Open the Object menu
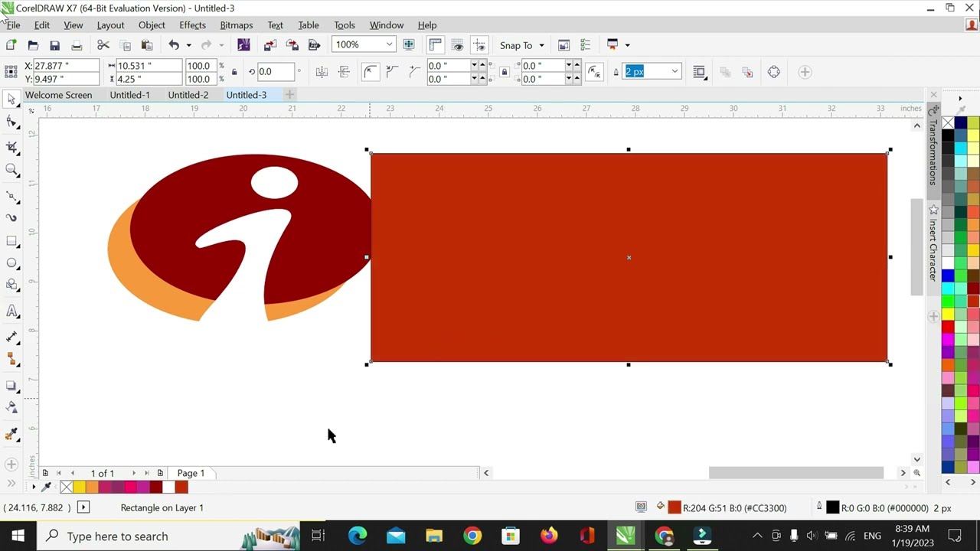The width and height of the screenshot is (980, 551). [152, 25]
